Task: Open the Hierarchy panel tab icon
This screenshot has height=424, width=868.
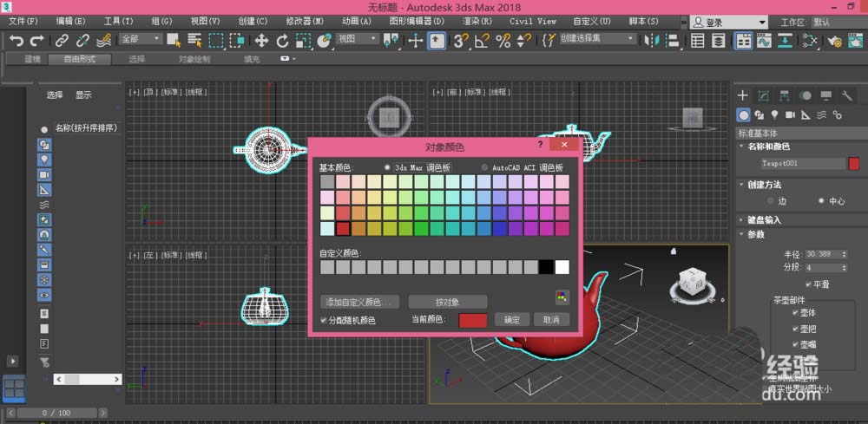Action: [x=785, y=95]
